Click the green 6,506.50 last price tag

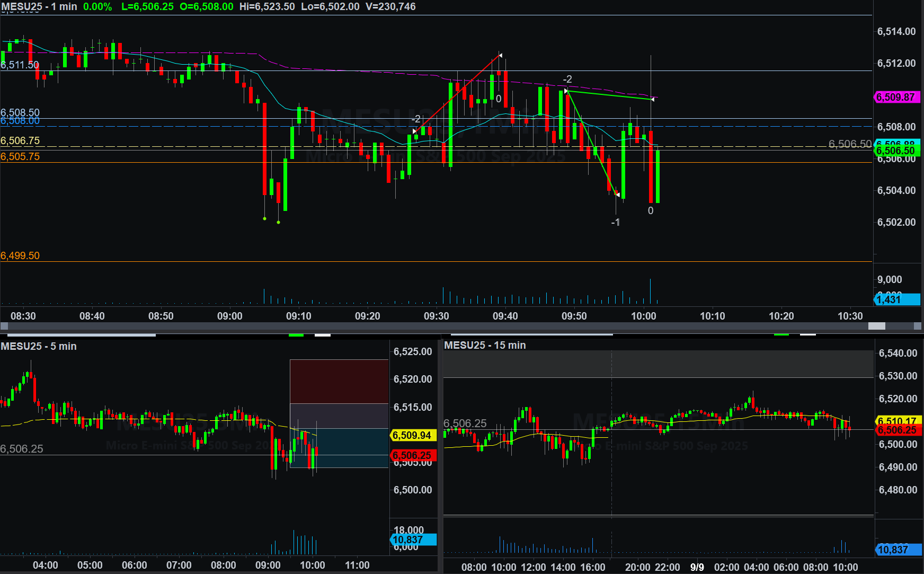click(x=896, y=151)
